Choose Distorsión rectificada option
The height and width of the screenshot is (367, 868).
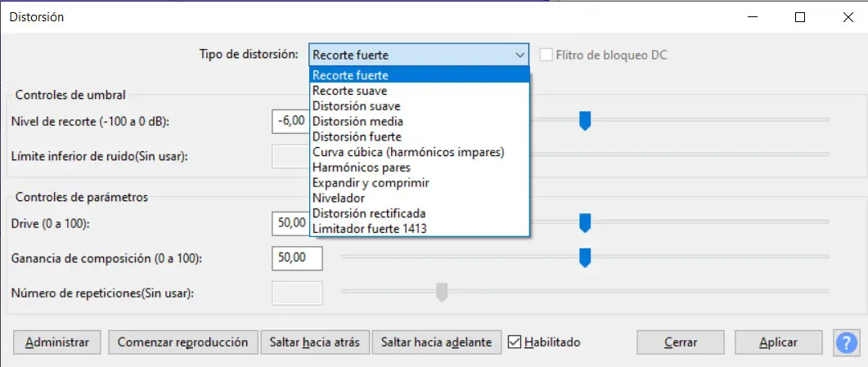tap(369, 213)
